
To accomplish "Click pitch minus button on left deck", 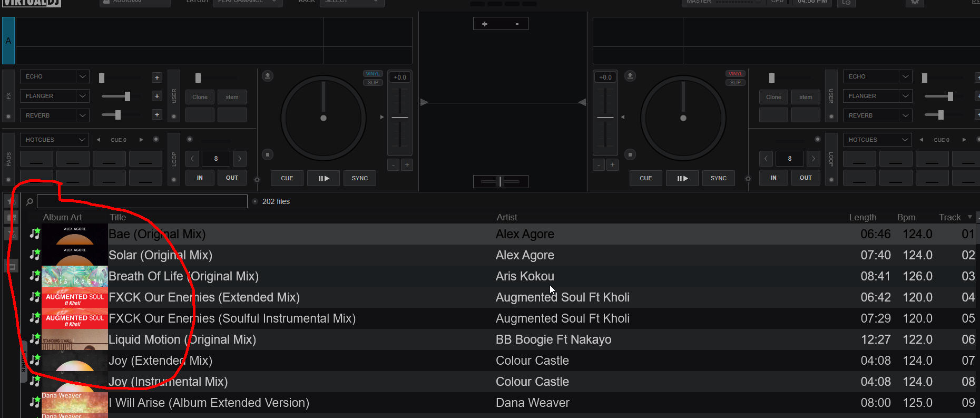I will 393,165.
